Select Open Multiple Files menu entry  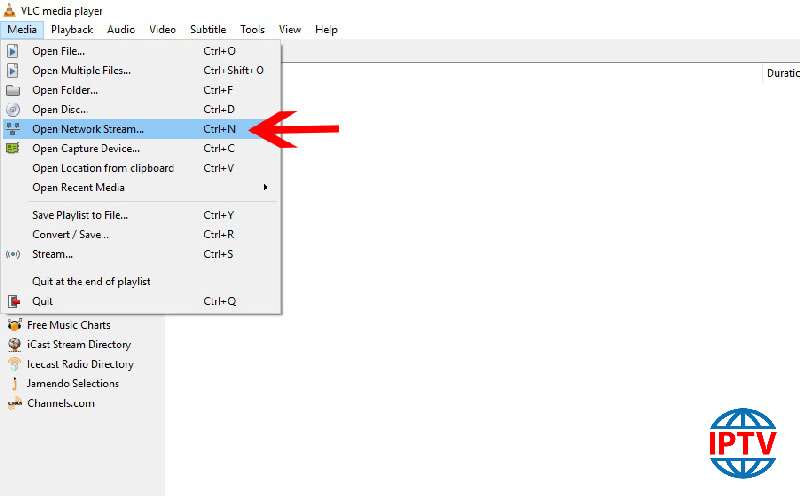pos(81,70)
